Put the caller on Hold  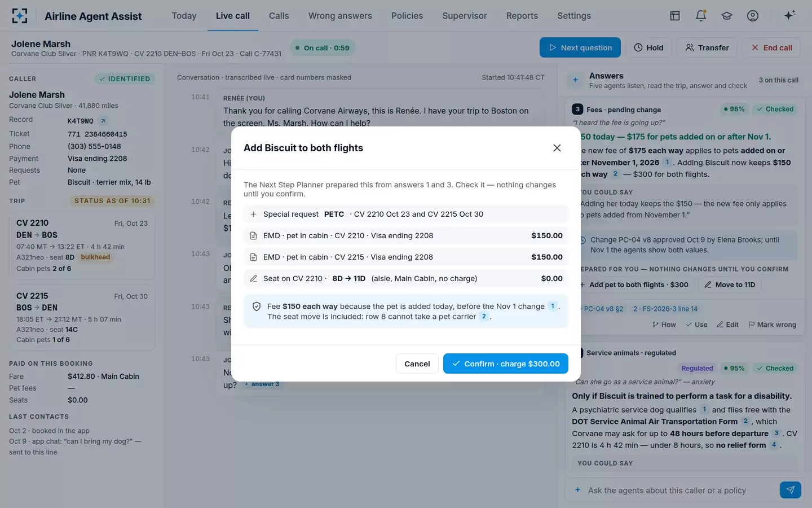pos(648,47)
